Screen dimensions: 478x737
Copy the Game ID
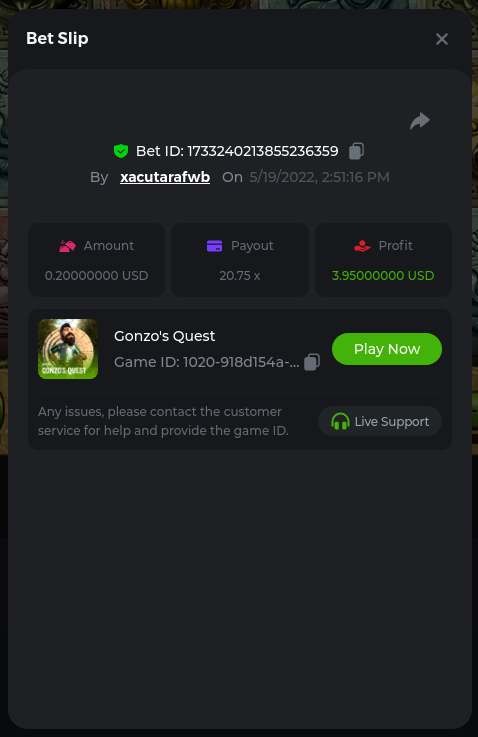pyautogui.click(x=312, y=362)
